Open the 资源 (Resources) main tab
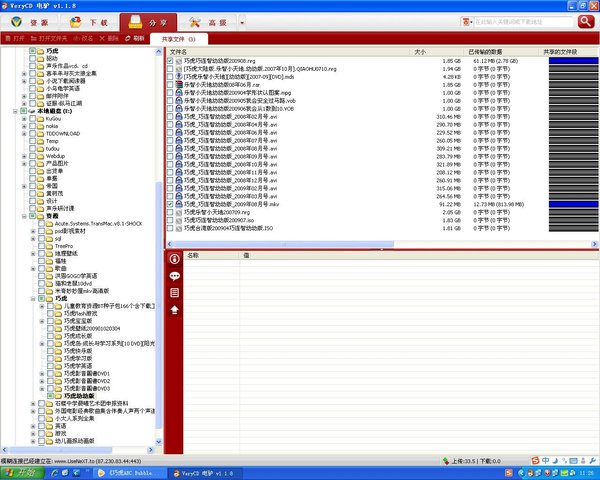 30,23
